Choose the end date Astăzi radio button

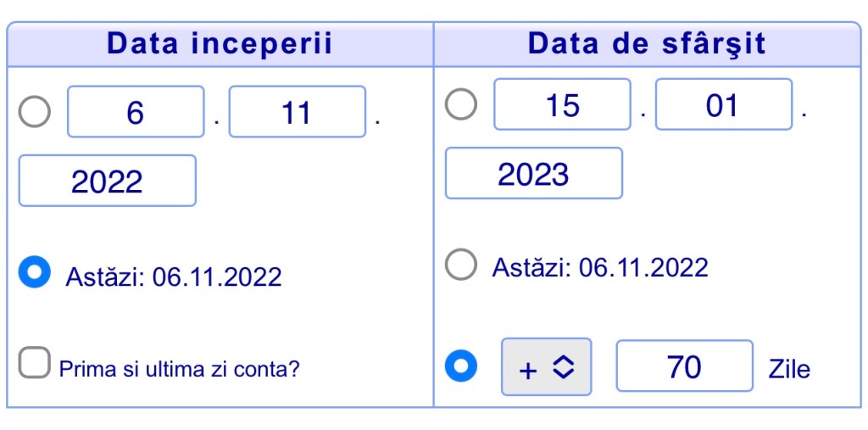461,265
